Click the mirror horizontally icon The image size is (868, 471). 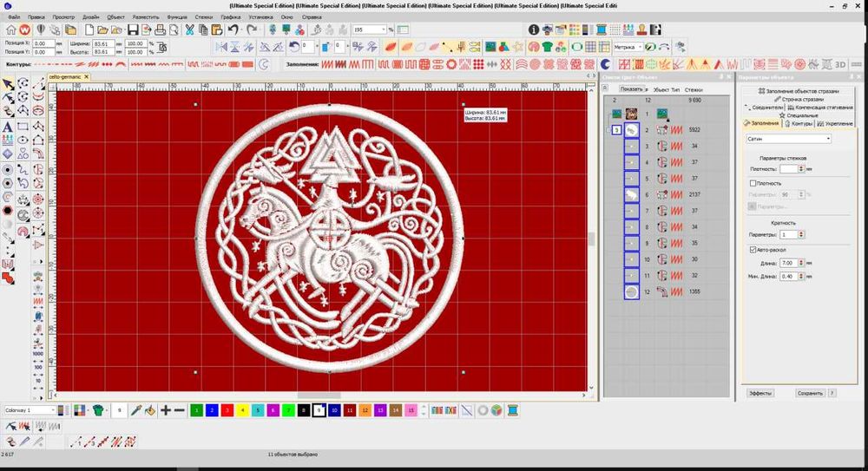click(x=221, y=47)
